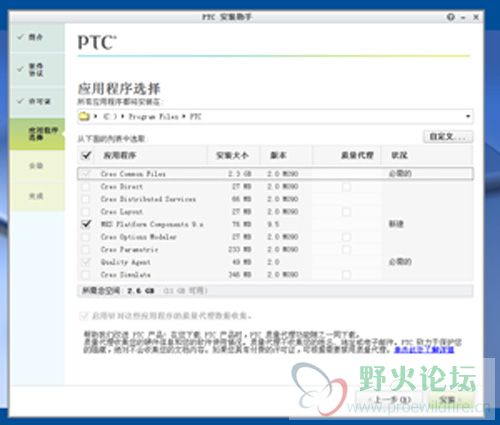Click the 状况 column header
The width and height of the screenshot is (500, 425).
(x=399, y=155)
